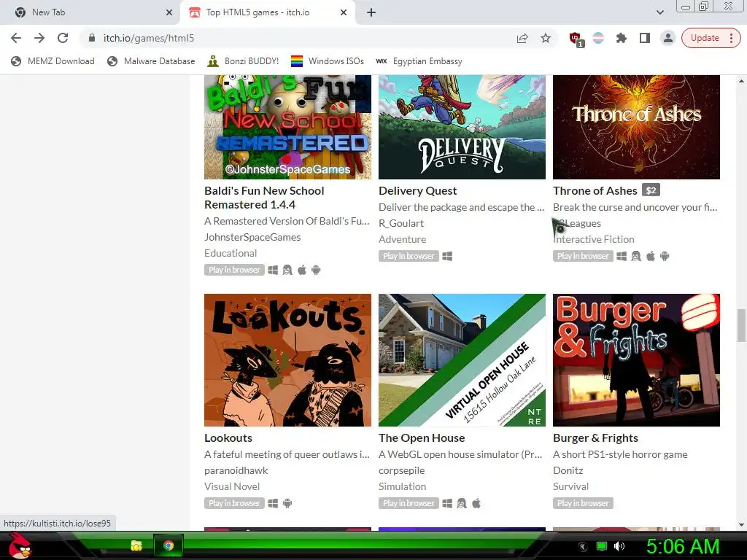Browse the Interactive Fiction genre
Viewport: 747px width, 560px height.
[594, 239]
